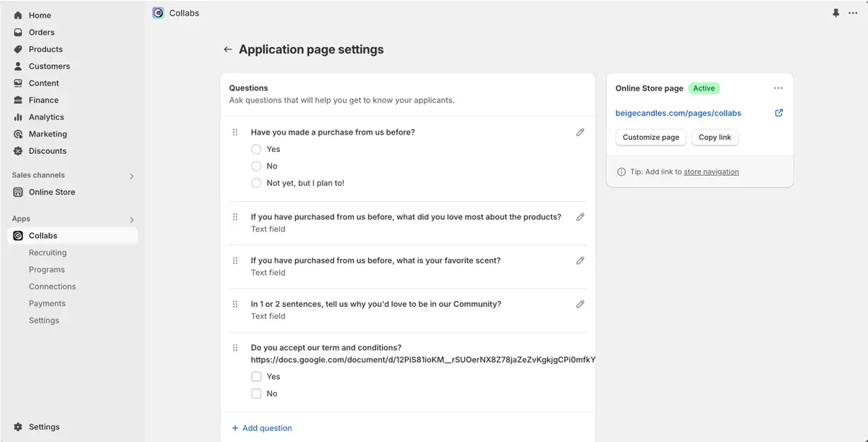Open Payments in Collabs submenu
The width and height of the screenshot is (868, 442).
(x=47, y=304)
